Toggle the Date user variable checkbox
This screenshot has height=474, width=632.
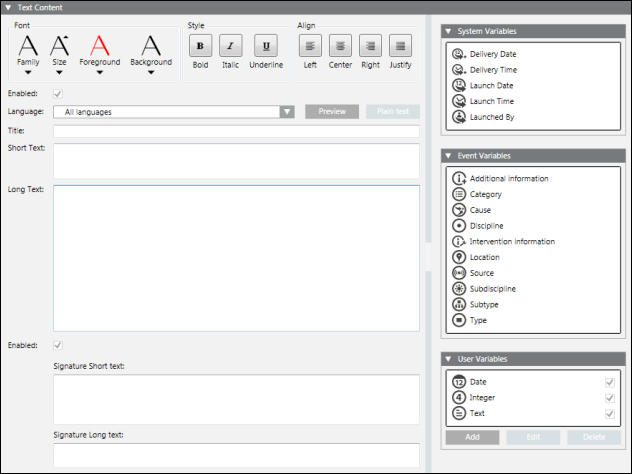[x=609, y=382]
